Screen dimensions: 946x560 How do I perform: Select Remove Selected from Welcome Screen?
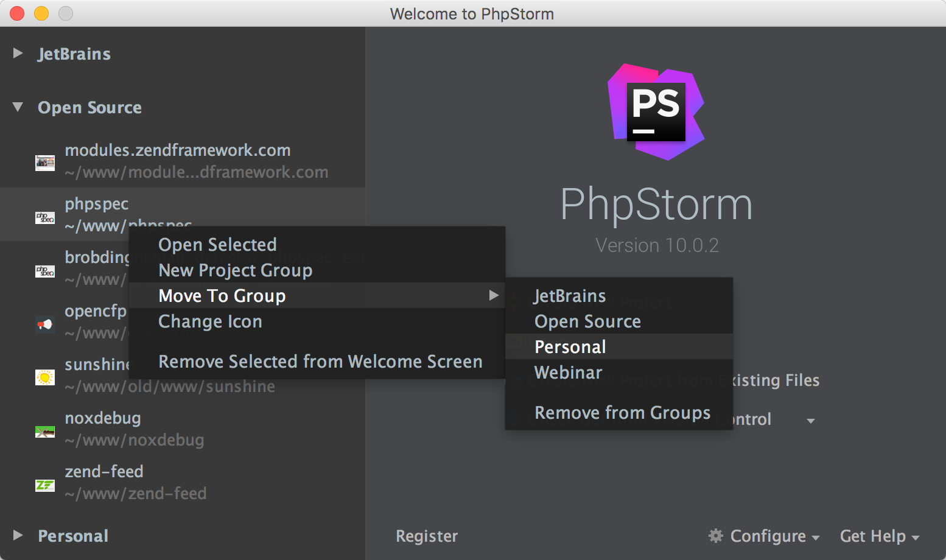pos(317,362)
